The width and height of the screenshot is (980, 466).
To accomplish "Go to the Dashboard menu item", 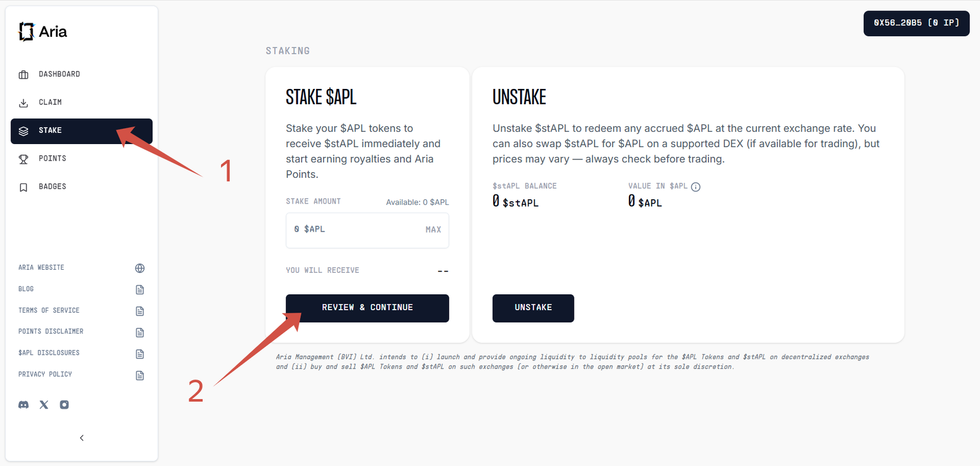I will tap(59, 74).
